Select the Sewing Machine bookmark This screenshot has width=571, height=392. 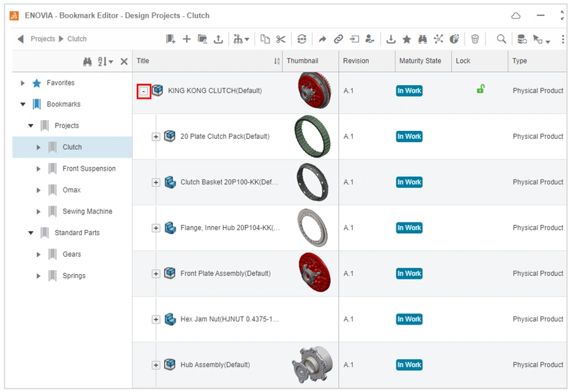coord(87,211)
